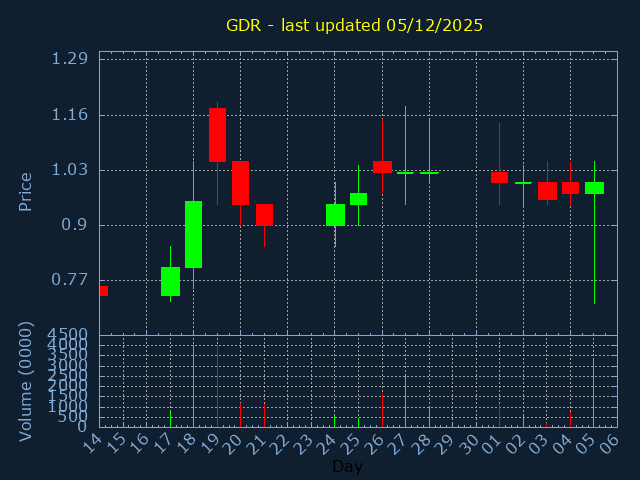Viewport: 640px width, 480px height.
Task: Click the '30' day tick on x-axis
Action: 468,441
